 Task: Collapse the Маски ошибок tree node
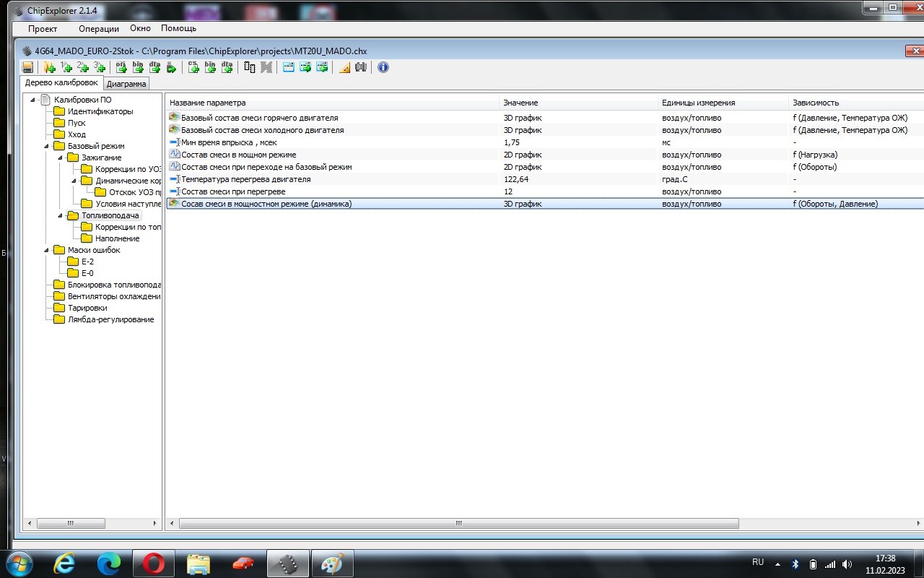(47, 250)
